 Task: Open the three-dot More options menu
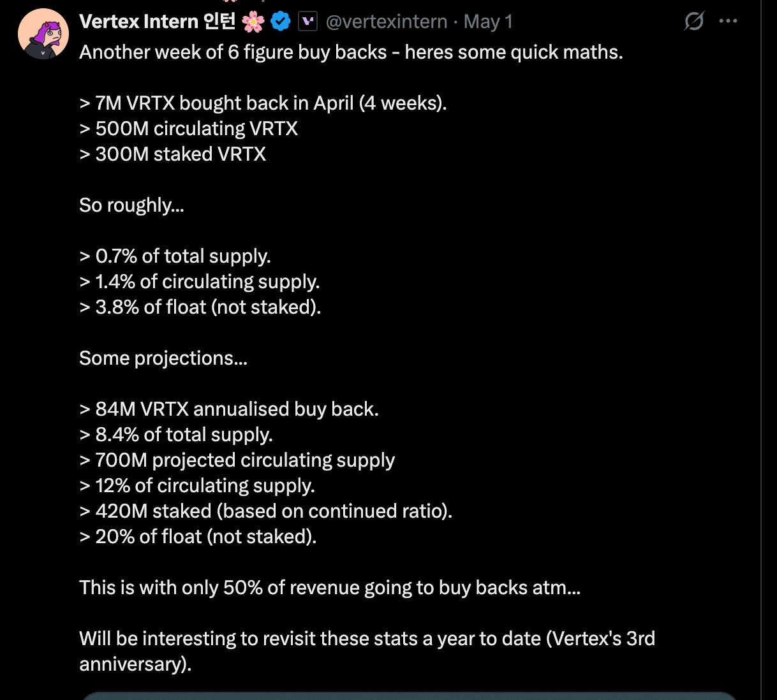(728, 21)
